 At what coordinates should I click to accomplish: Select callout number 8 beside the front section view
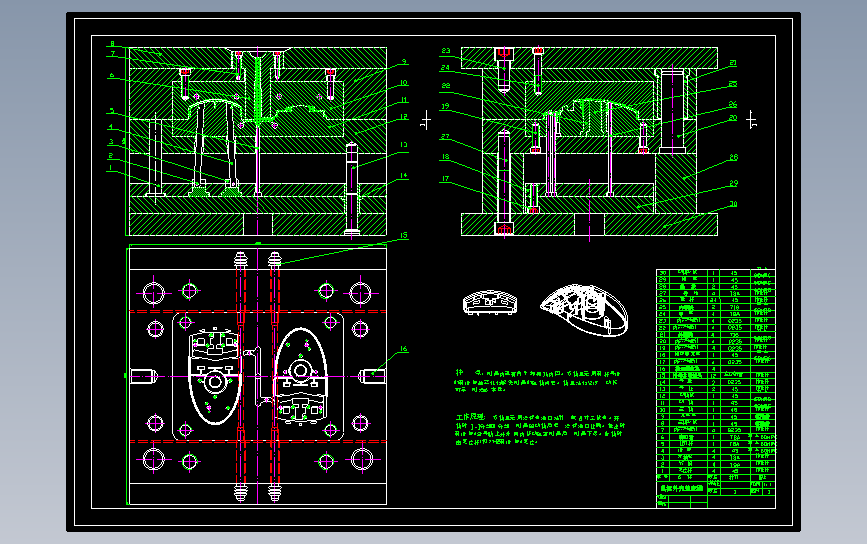pos(112,44)
